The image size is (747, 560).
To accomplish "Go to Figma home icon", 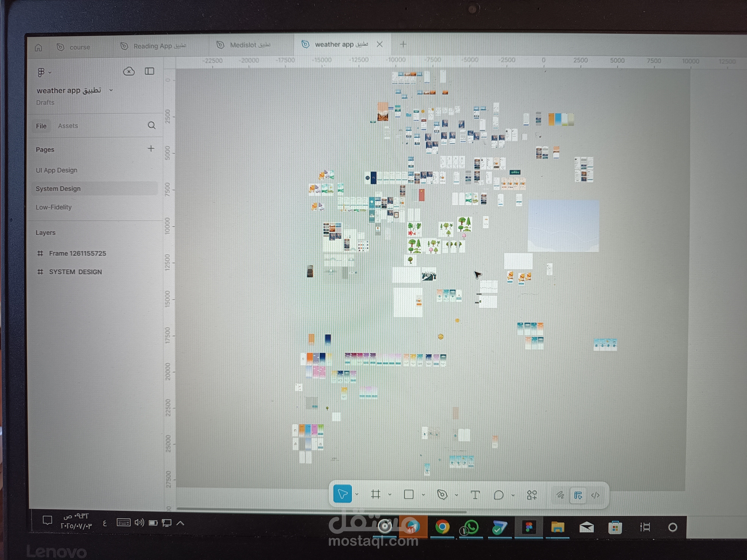I will click(x=38, y=48).
